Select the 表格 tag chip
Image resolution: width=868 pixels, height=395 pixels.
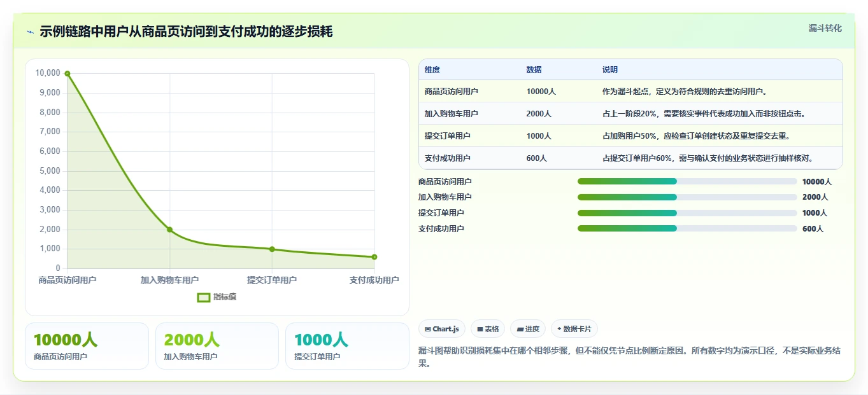pyautogui.click(x=488, y=329)
